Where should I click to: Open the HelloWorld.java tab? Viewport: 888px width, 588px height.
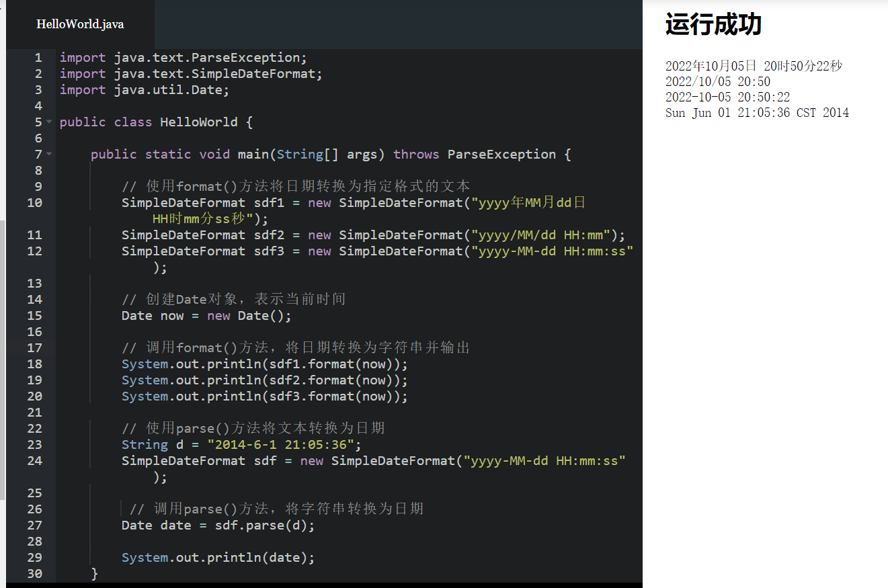pyautogui.click(x=80, y=24)
